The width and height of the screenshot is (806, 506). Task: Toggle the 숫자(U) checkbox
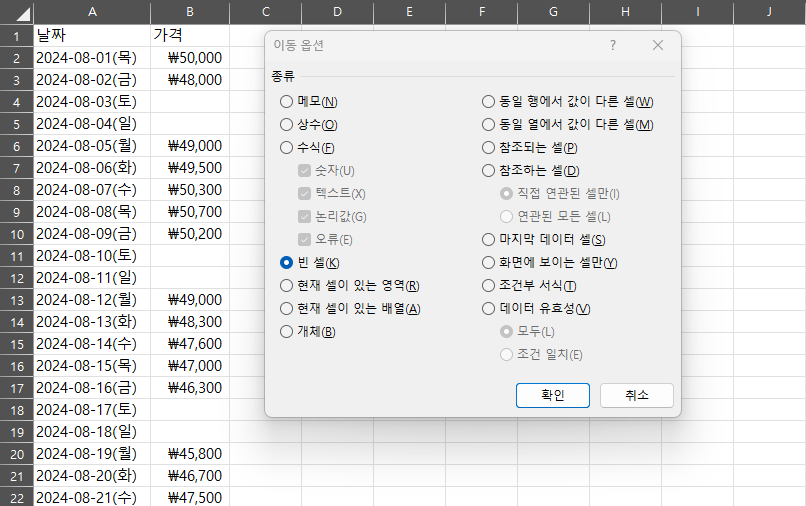pyautogui.click(x=326, y=171)
